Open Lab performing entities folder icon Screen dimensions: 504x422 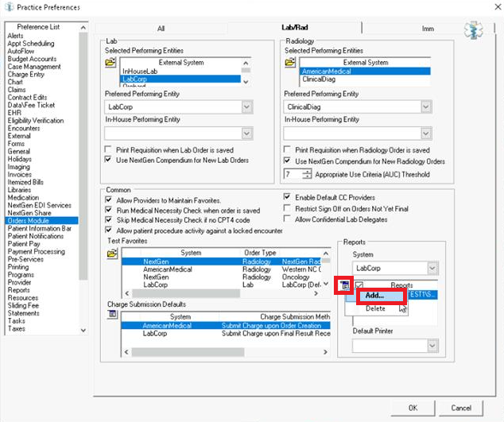point(110,62)
